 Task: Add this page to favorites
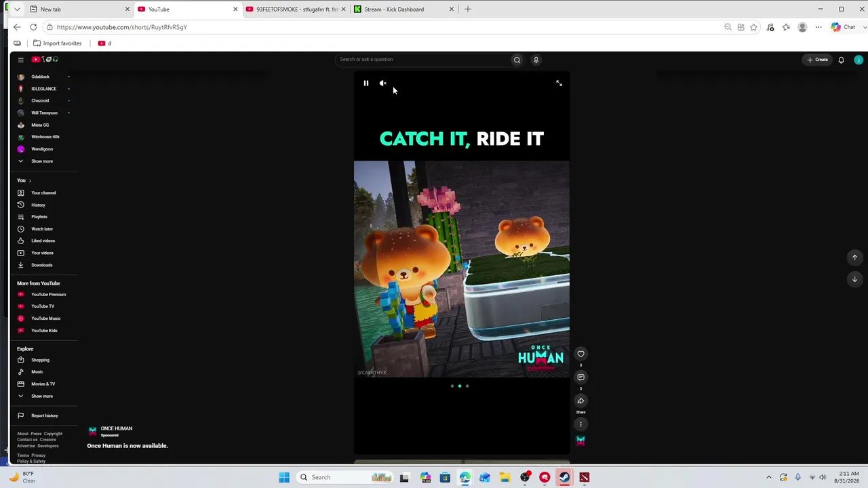(753, 27)
